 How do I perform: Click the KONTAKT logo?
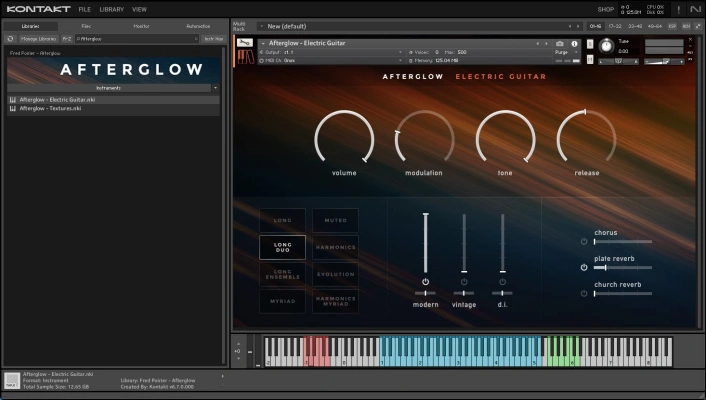(39, 9)
